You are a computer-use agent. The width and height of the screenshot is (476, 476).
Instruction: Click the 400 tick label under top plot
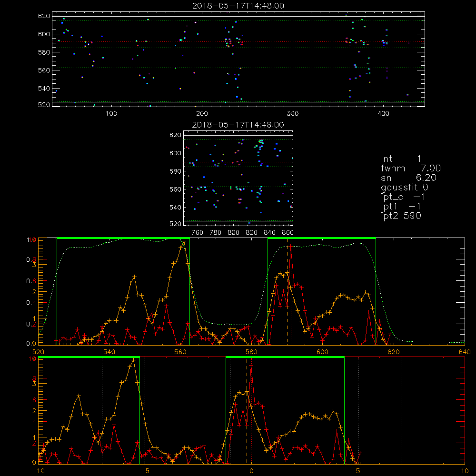coord(383,114)
